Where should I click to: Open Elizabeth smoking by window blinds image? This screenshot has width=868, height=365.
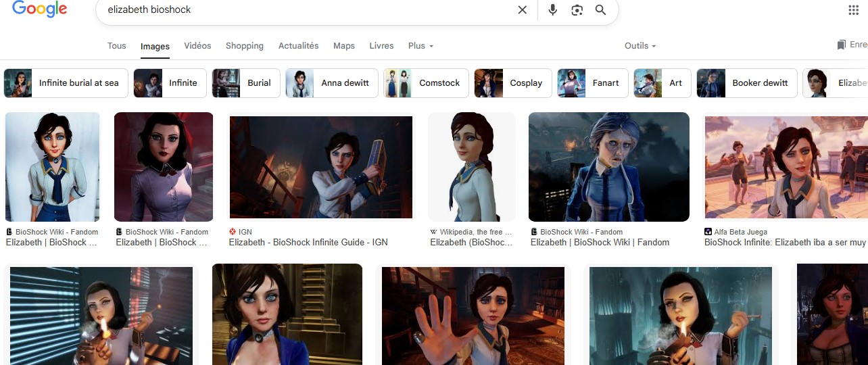(101, 315)
